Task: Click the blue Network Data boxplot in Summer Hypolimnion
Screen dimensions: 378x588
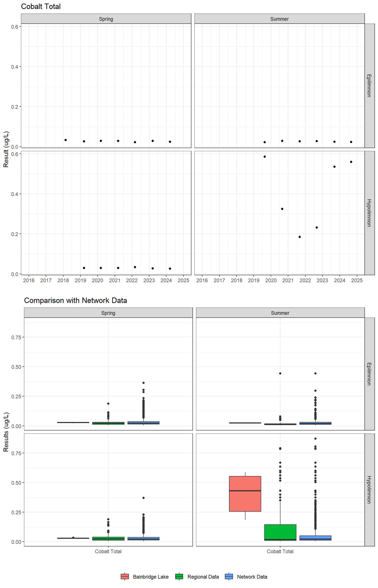Action: (x=315, y=538)
